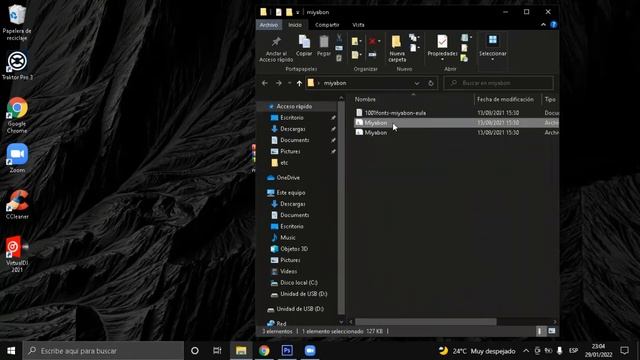640x360 pixels.
Task: Collapse the ribbon with the chevron
Action: 543,25
